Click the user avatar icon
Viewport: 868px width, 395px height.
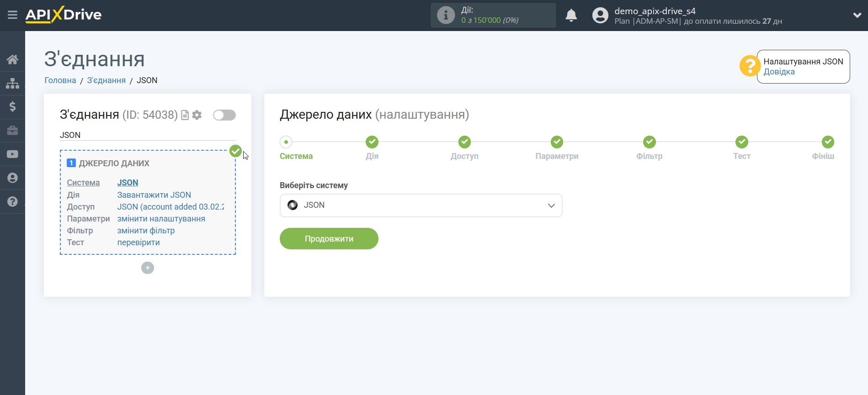tap(600, 16)
